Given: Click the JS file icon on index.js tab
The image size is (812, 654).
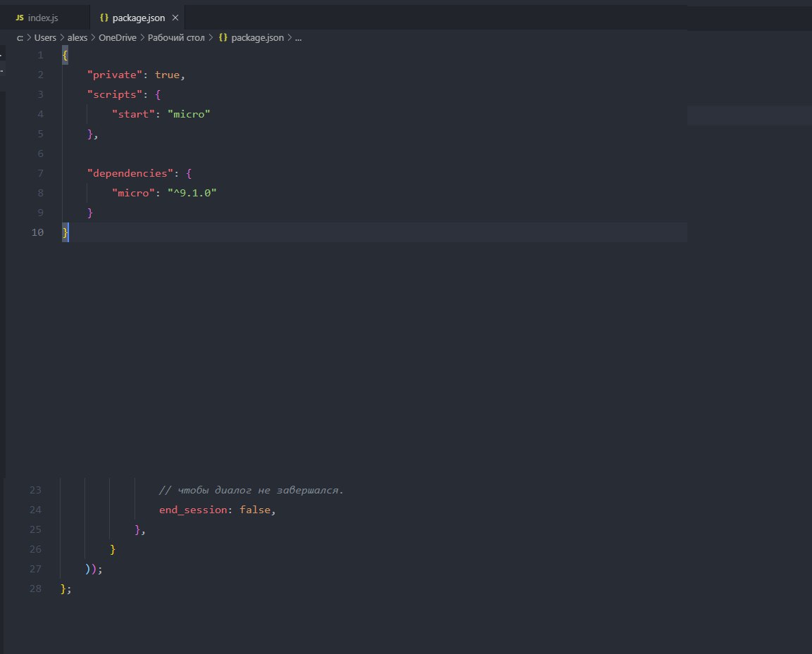Looking at the screenshot, I should (20, 18).
